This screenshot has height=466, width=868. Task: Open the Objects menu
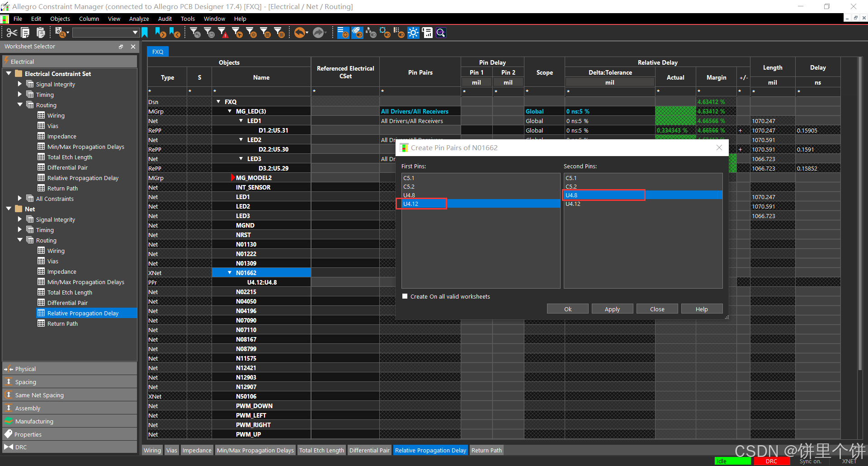60,19
